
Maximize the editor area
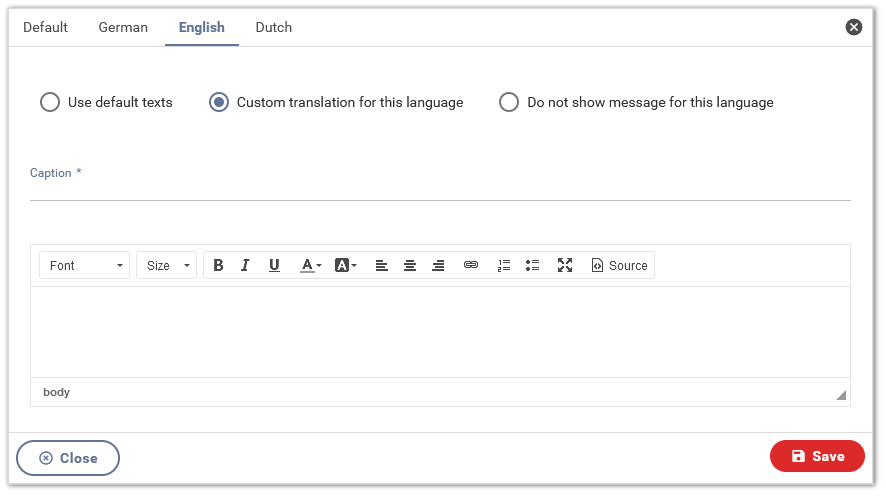click(x=565, y=266)
